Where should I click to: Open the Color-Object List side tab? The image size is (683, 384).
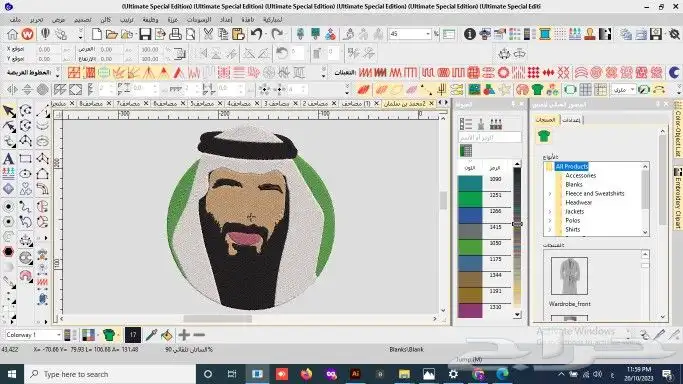pos(678,131)
